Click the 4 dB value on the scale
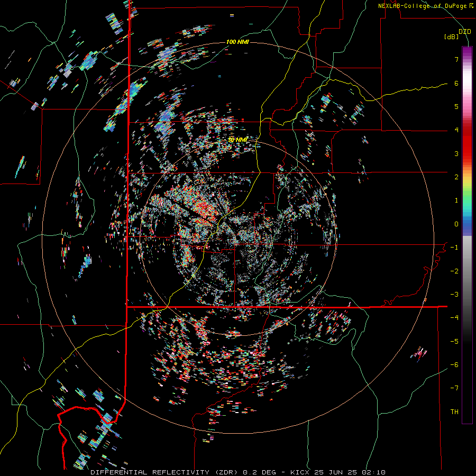The image size is (476, 476). click(x=456, y=130)
